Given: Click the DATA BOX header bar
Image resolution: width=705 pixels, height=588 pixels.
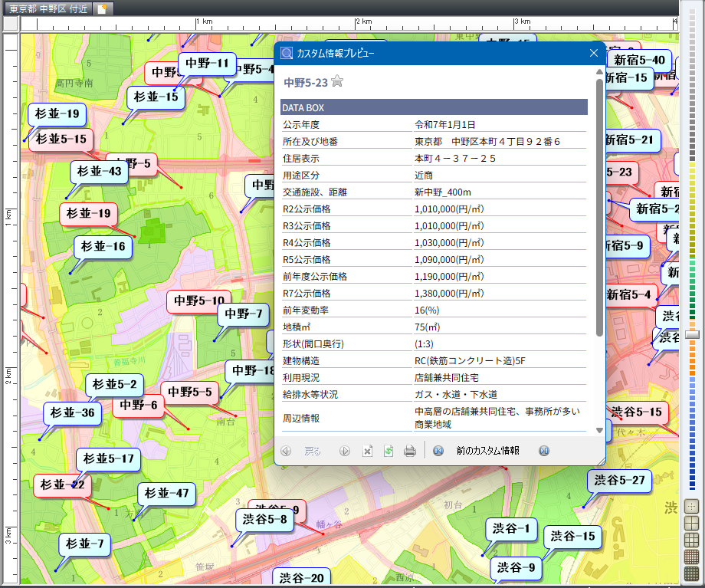Looking at the screenshot, I should pos(434,107).
